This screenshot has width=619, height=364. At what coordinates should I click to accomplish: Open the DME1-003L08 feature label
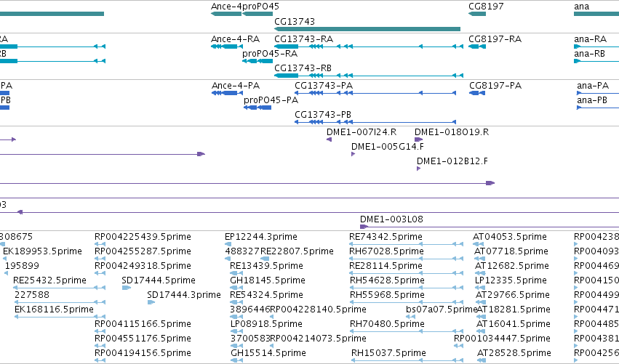391,219
